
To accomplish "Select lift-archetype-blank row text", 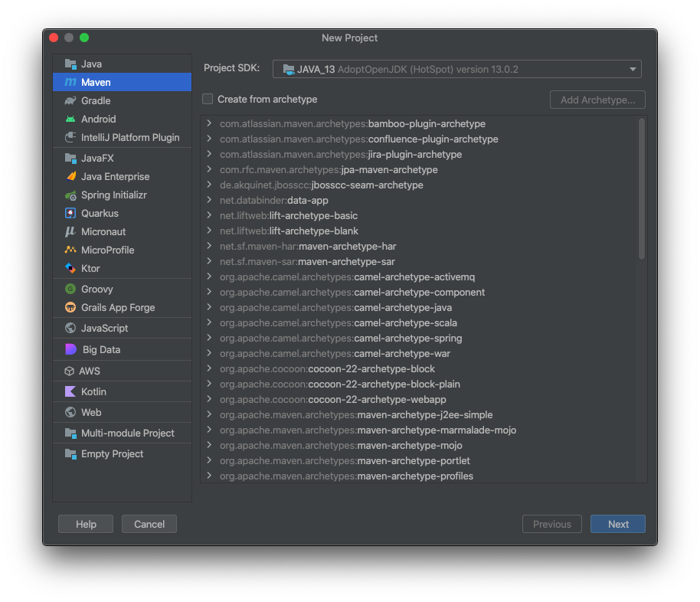I will coord(289,231).
